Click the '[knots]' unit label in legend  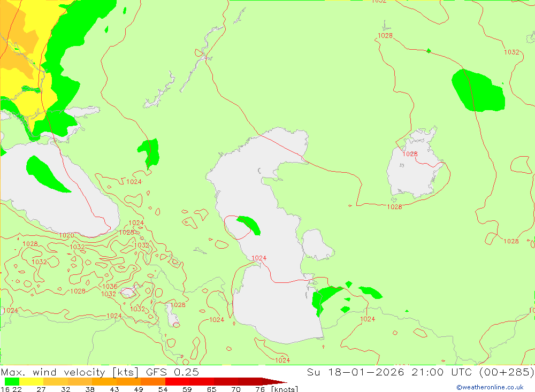click(x=285, y=389)
